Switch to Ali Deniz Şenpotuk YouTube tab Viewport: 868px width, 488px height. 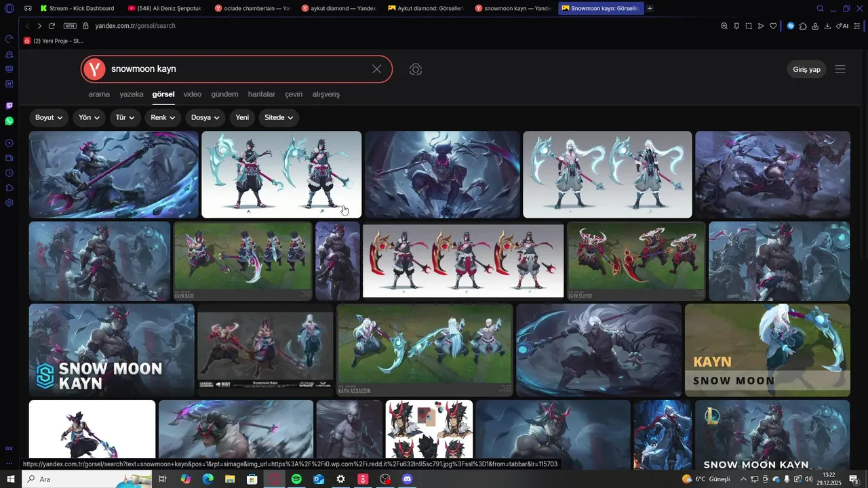tap(165, 8)
